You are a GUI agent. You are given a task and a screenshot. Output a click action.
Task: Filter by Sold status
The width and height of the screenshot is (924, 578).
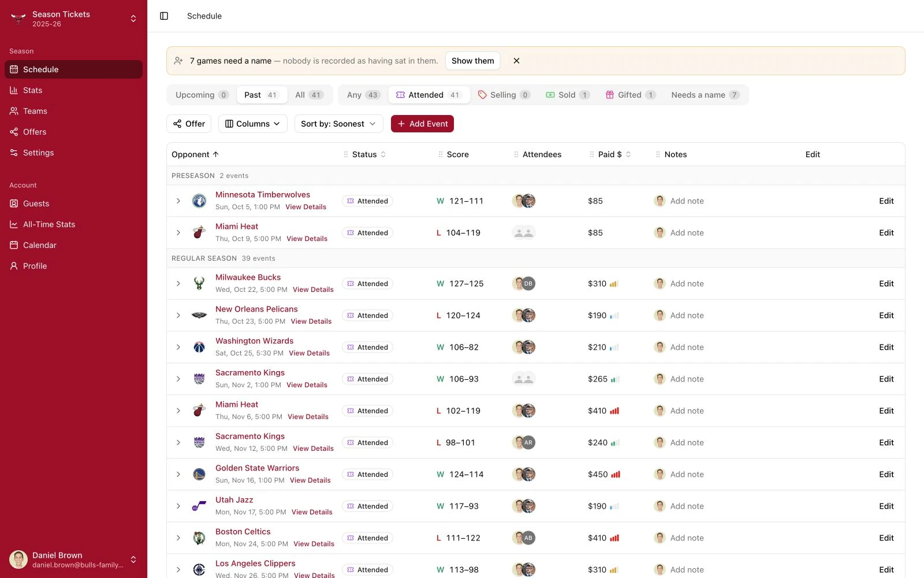568,95
